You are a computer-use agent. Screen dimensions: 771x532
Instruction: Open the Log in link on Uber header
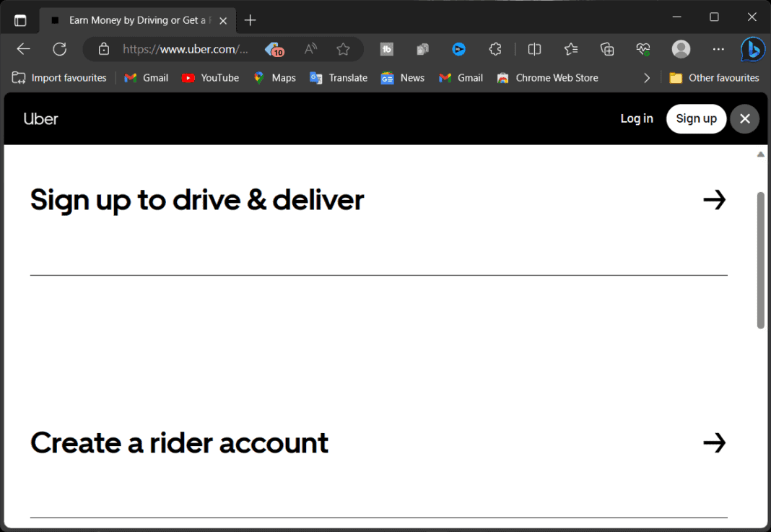coord(637,118)
